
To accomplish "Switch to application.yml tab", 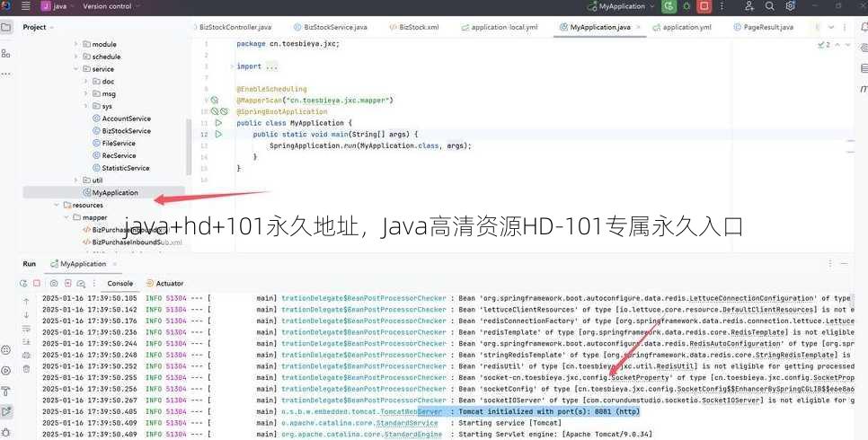I will point(681,27).
